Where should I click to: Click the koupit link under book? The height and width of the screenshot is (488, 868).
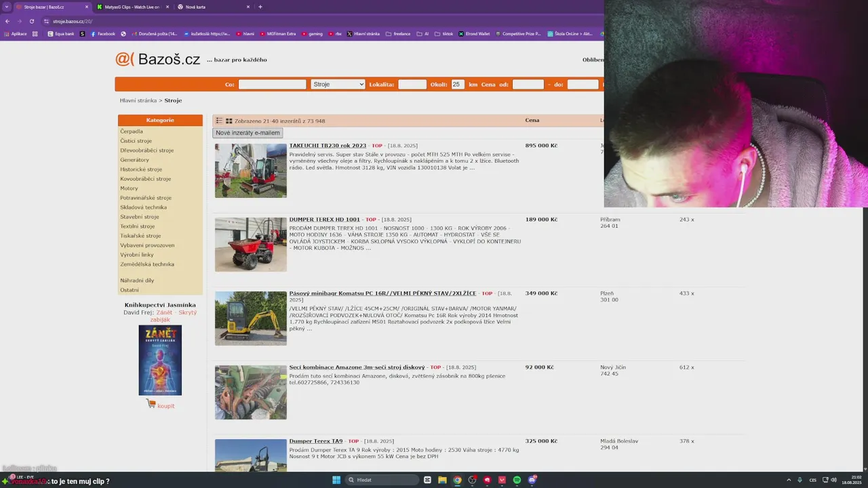[166, 406]
